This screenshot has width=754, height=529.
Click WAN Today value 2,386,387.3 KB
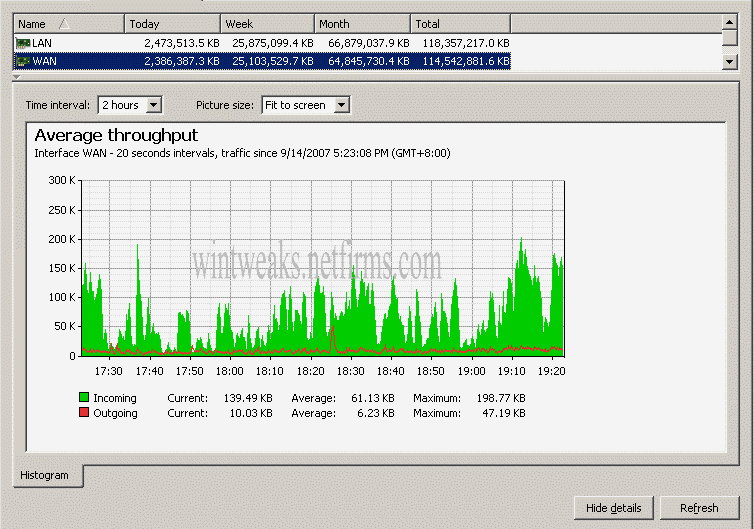tap(182, 61)
